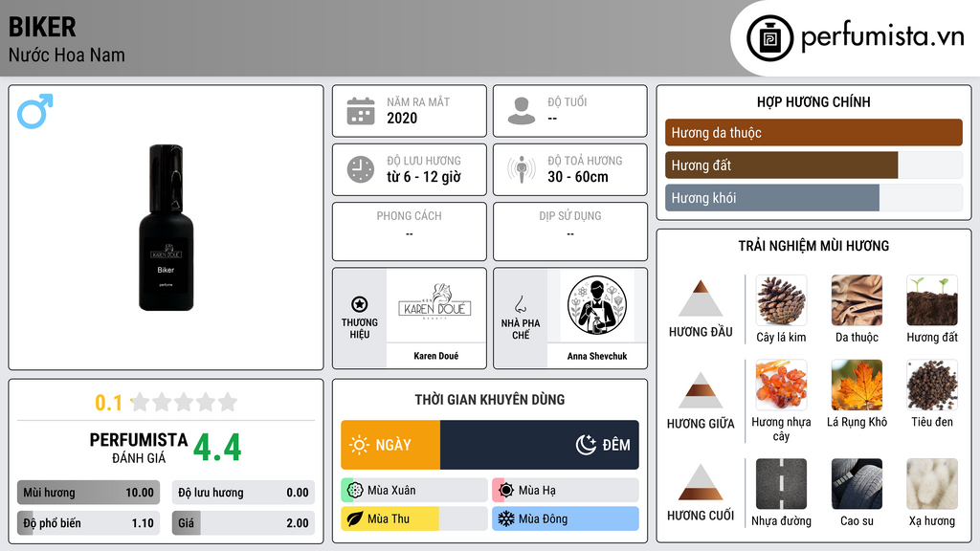Click the Thời Gian Khuyên Dùng heading
Screen dimensions: 980x551
click(490, 400)
